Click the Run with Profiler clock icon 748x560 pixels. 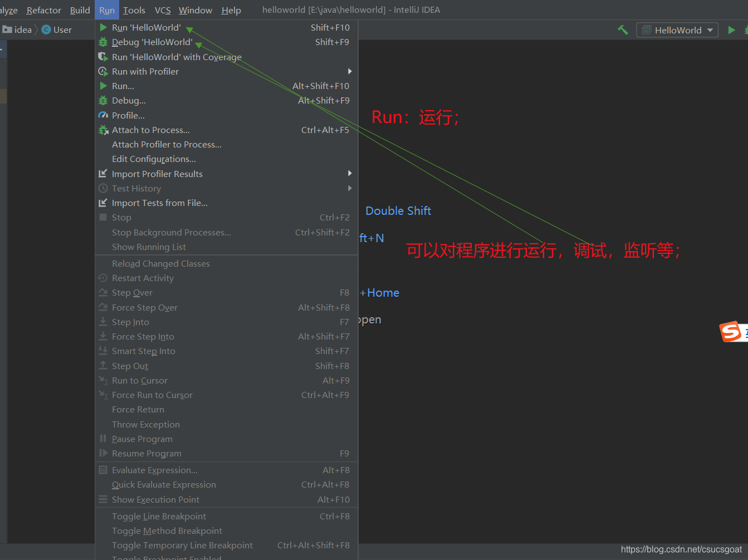103,71
